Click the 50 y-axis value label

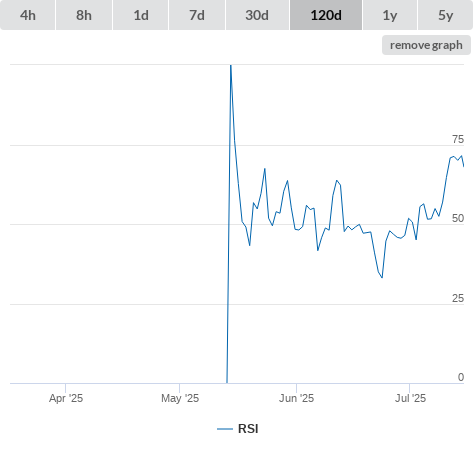458,218
